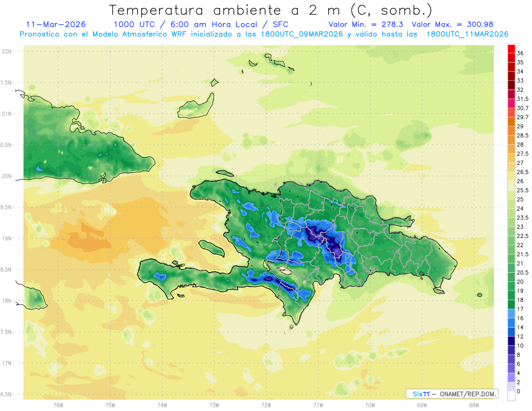Click the "21.5" legend value

(x=523, y=254)
